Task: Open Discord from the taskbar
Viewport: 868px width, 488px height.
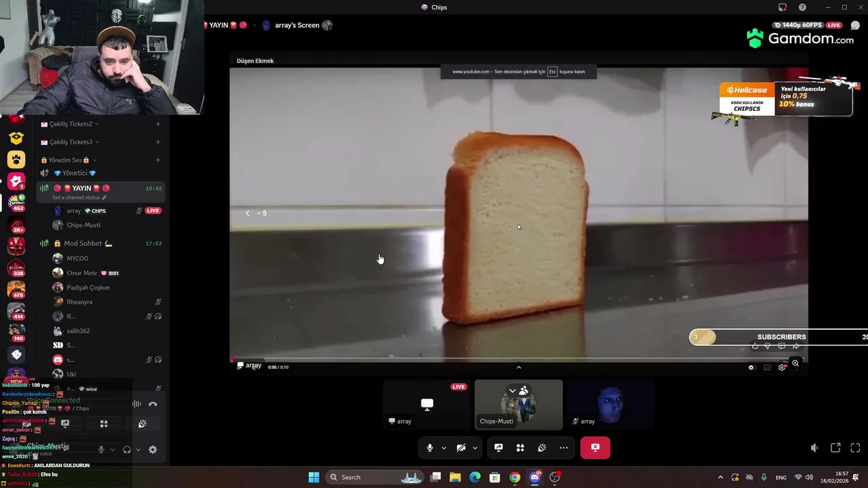Action: tap(534, 477)
